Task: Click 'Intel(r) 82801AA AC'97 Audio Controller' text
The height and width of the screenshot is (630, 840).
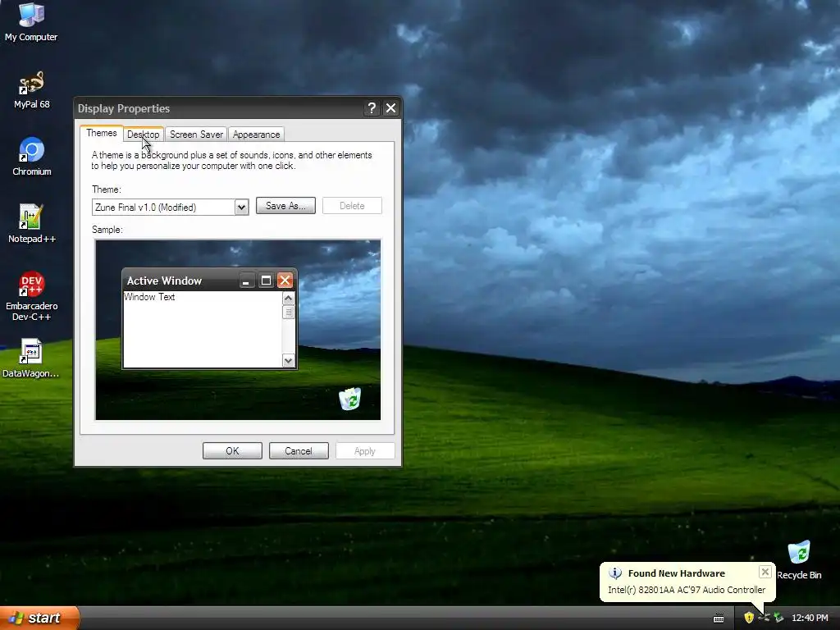Action: click(x=687, y=590)
